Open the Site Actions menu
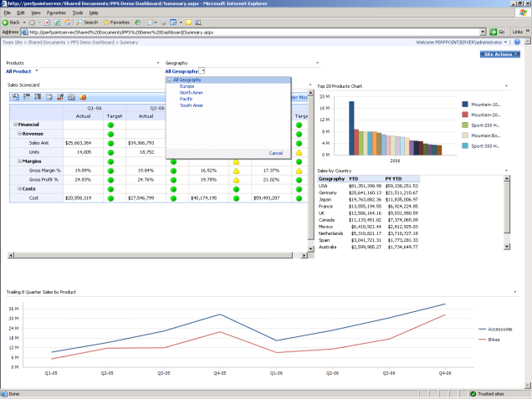 click(x=499, y=54)
